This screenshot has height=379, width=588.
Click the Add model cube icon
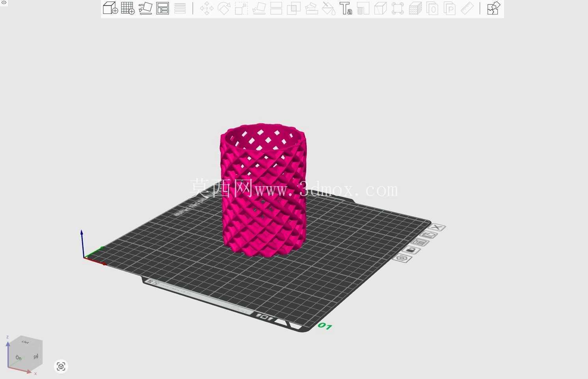point(110,8)
